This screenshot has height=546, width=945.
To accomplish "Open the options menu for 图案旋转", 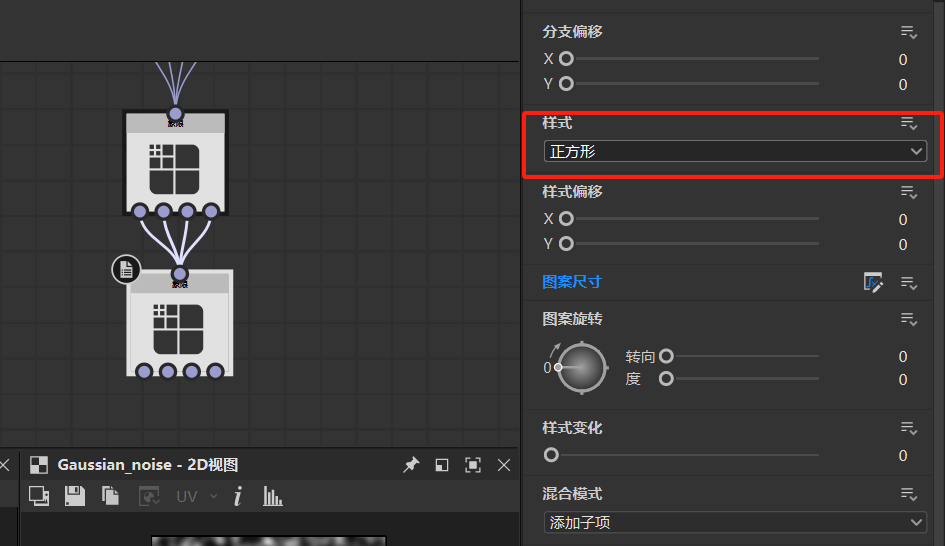I will pyautogui.click(x=909, y=319).
